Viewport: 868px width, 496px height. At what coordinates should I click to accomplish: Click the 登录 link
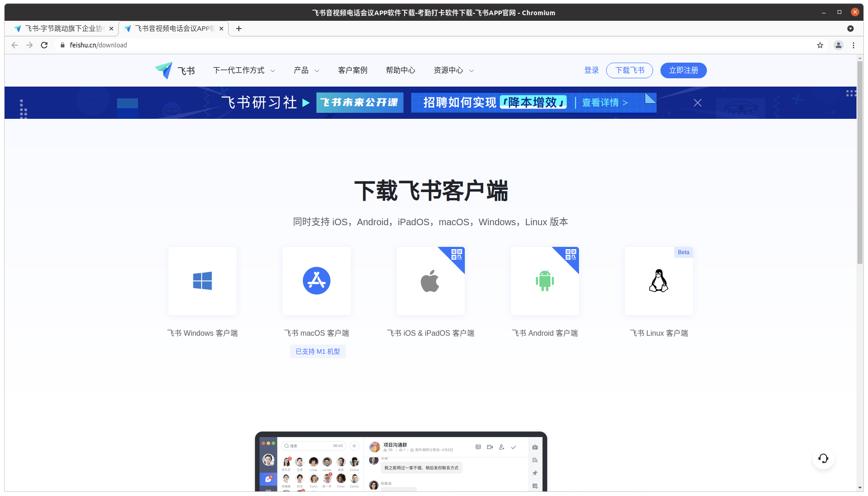(591, 70)
